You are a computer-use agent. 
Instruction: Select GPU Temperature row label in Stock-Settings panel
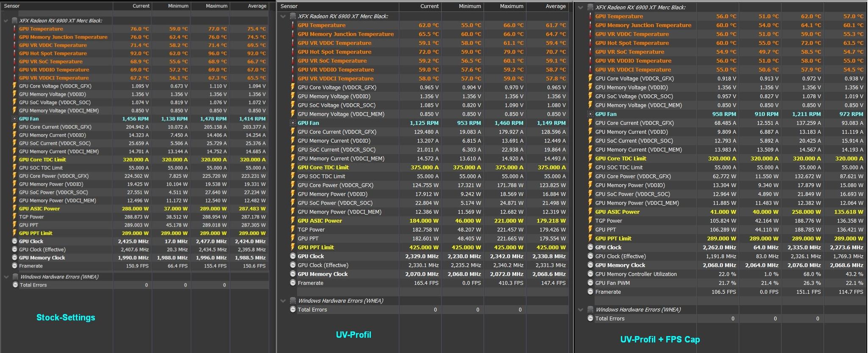(x=41, y=29)
